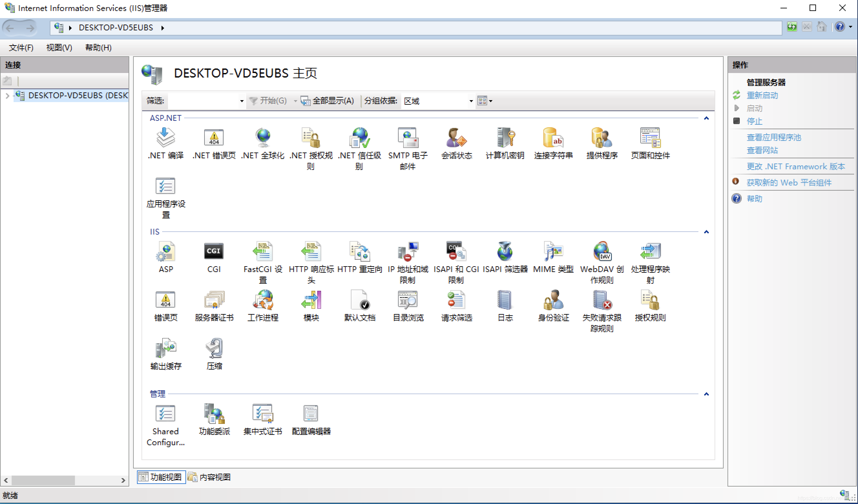858x504 pixels.
Task: Open 功能委派 feature icon
Action: 214,413
